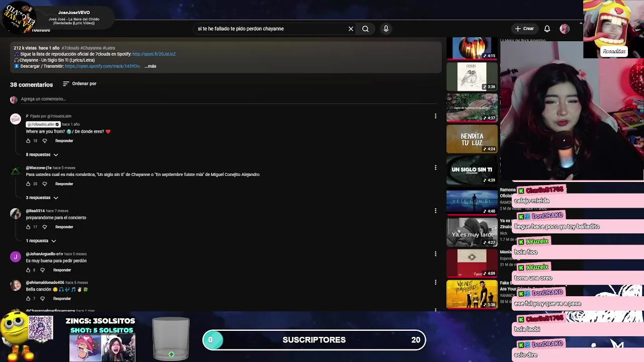Open the spoti.fi playlist link
Viewport: 644px width, 362px height.
pyautogui.click(x=154, y=54)
